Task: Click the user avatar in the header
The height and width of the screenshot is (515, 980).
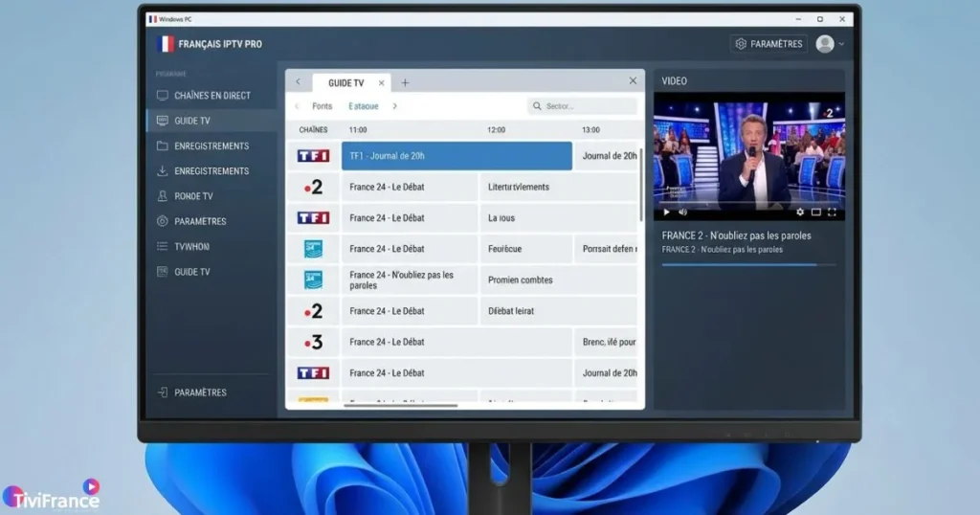Action: 825,44
